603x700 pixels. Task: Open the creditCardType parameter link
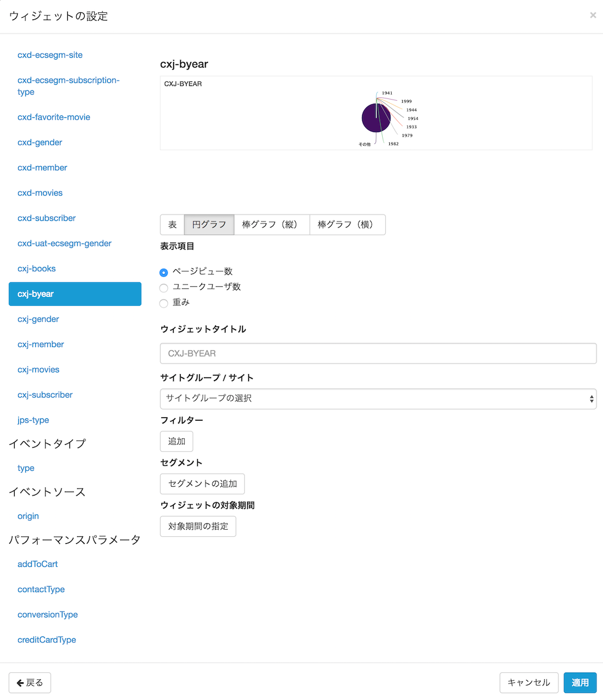(x=47, y=640)
